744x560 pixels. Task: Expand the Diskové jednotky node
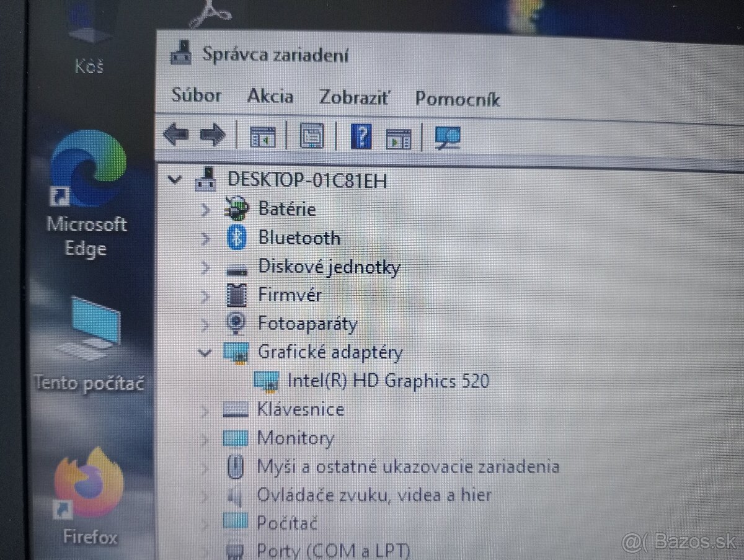click(x=205, y=267)
